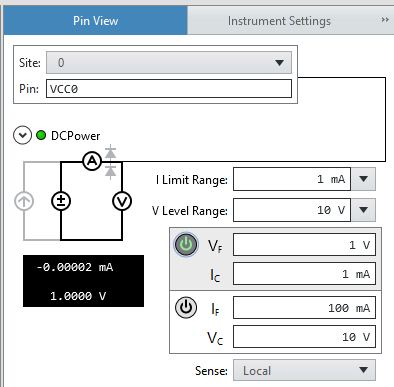The height and width of the screenshot is (387, 394).
Task: Click the Pin input field containing VCC0
Action: 169,89
